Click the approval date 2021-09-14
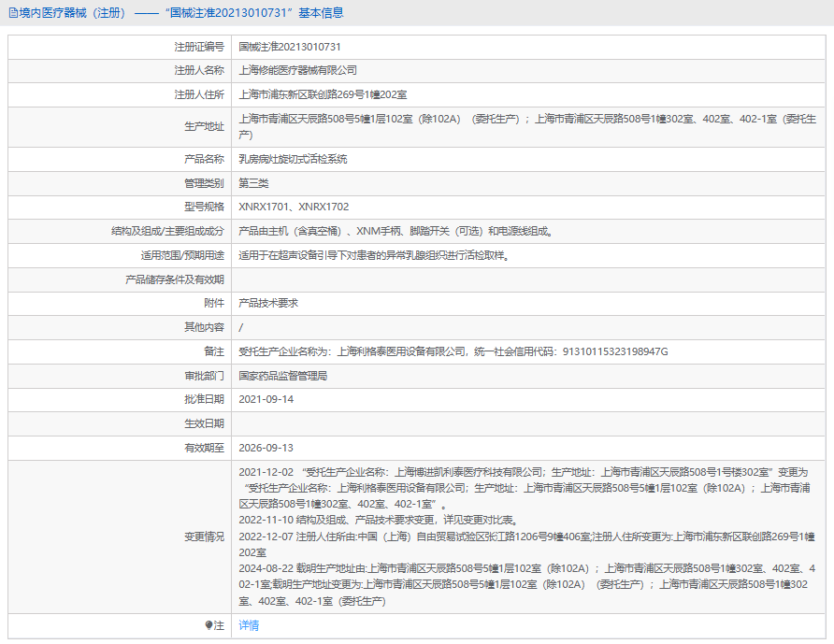Image resolution: width=834 pixels, height=644 pixels. (266, 399)
